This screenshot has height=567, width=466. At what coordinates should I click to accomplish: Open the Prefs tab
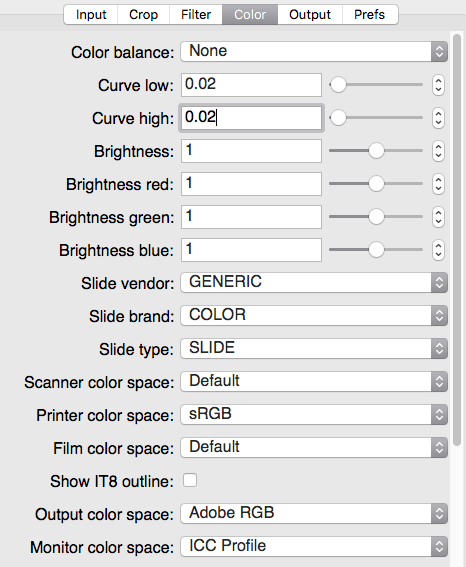[x=369, y=14]
